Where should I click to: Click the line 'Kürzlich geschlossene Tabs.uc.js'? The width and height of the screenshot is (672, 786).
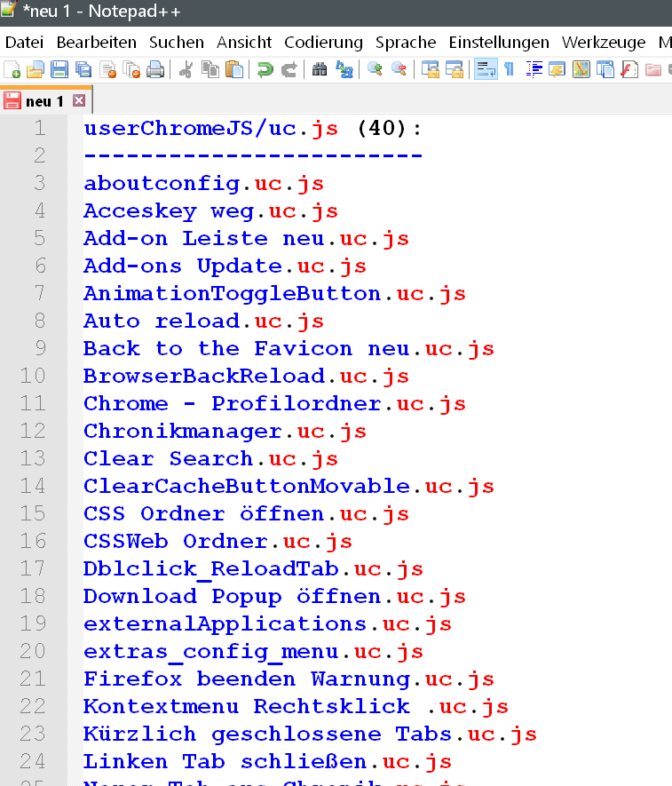pos(310,734)
